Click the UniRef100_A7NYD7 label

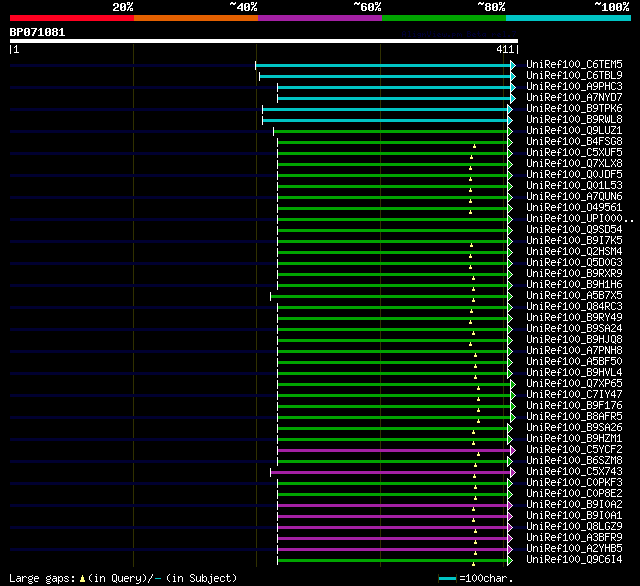(x=574, y=98)
